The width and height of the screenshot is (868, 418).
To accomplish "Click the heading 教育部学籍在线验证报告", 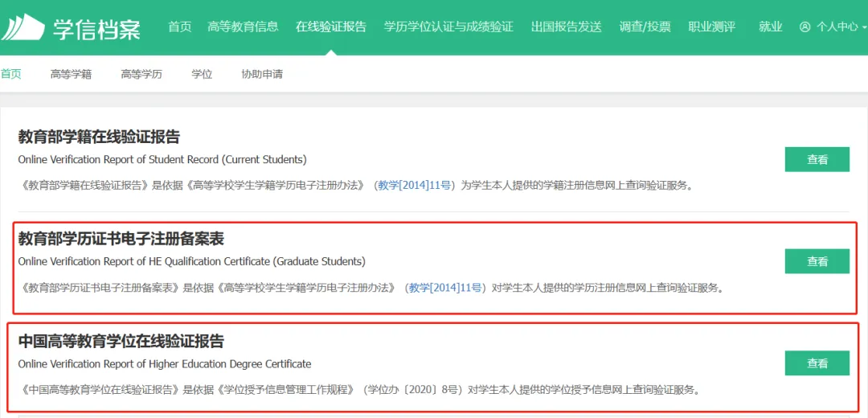I will (99, 137).
